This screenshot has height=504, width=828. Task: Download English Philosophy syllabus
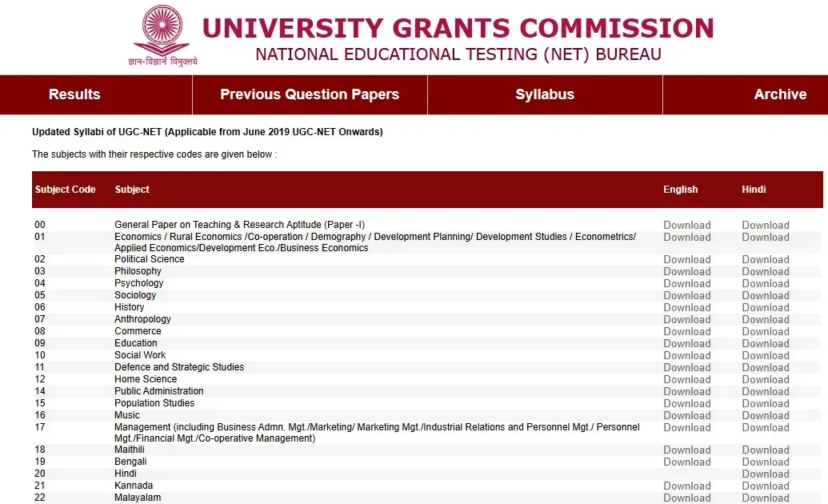pos(687,271)
